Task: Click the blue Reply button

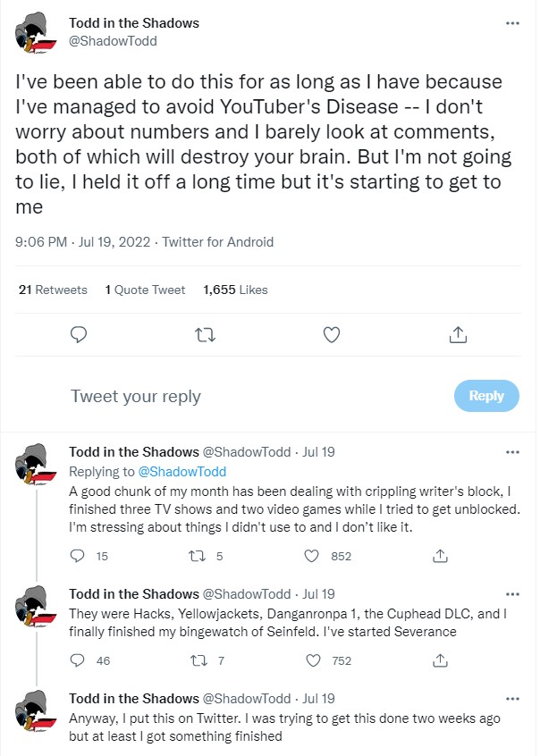Action: [x=486, y=396]
